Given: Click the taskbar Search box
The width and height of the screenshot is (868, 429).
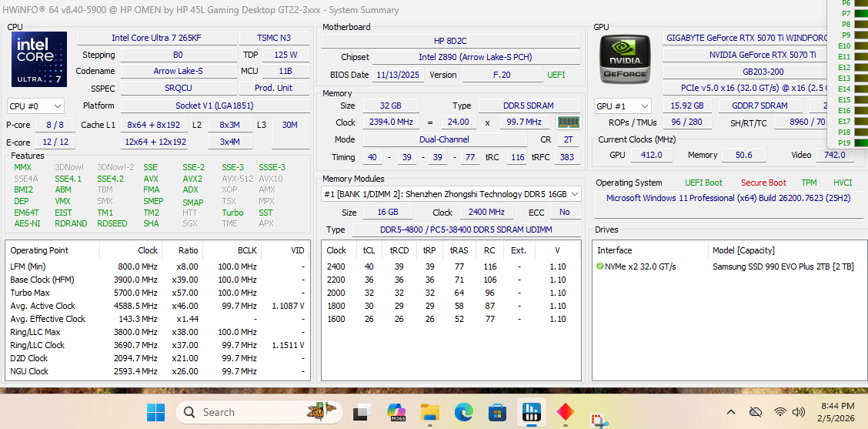Looking at the screenshot, I should [258, 412].
